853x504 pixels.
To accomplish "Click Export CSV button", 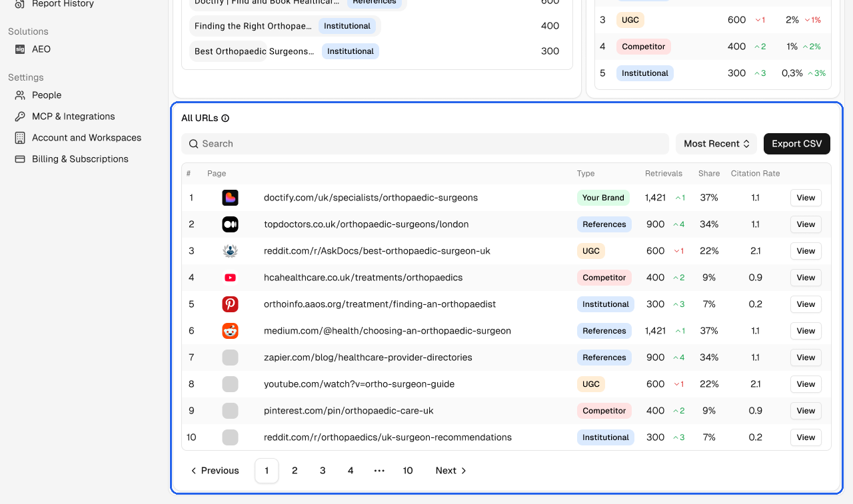I will [x=797, y=144].
